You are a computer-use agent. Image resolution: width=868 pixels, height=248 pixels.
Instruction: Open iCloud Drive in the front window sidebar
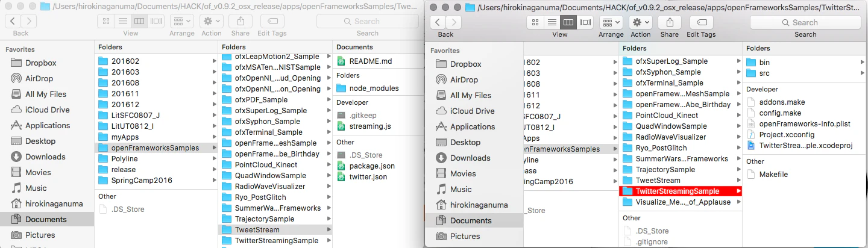click(x=472, y=111)
